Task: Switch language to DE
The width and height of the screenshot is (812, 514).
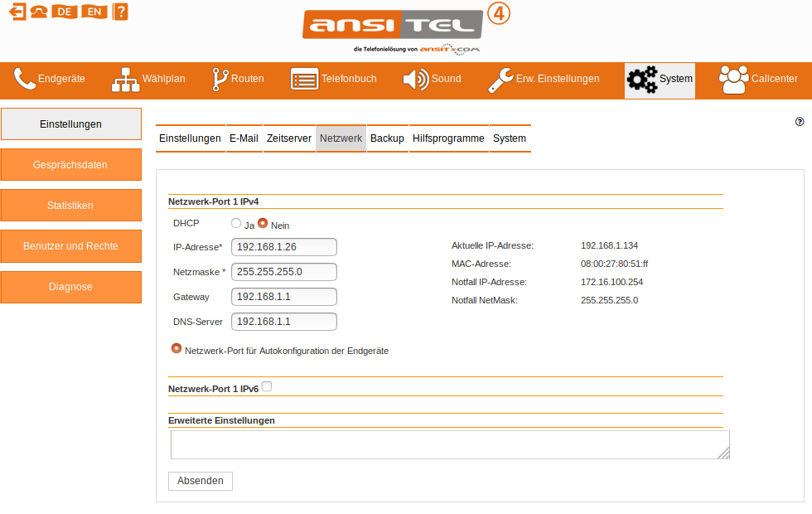Action: coord(64,12)
